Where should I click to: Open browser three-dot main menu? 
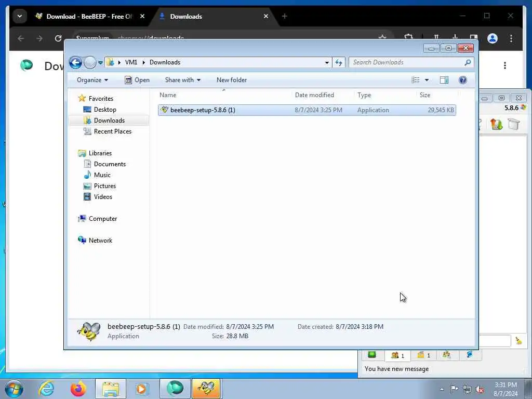pyautogui.click(x=511, y=38)
